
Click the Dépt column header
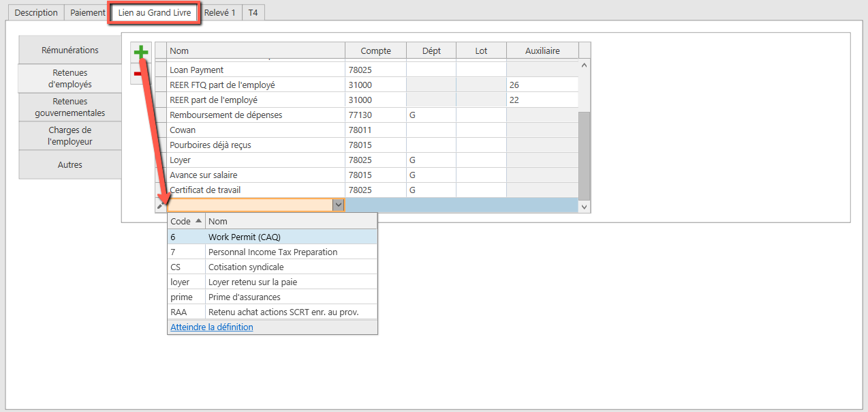(x=431, y=50)
